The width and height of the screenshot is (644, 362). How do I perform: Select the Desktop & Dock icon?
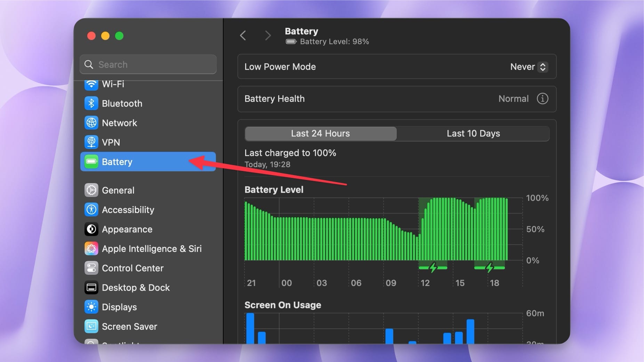pos(91,287)
